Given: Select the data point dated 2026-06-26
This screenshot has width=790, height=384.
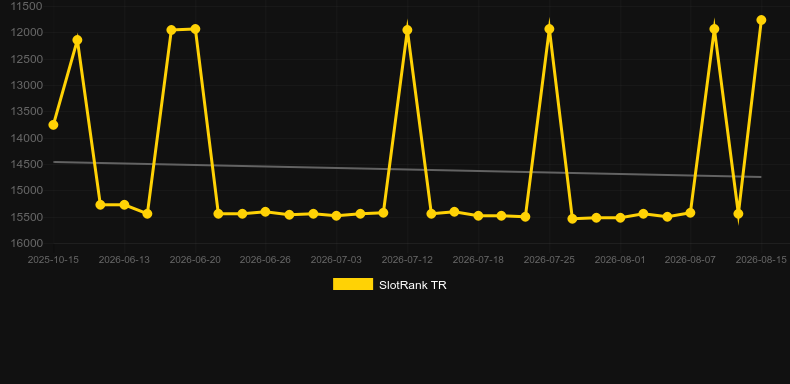Looking at the screenshot, I should pyautogui.click(x=266, y=212).
